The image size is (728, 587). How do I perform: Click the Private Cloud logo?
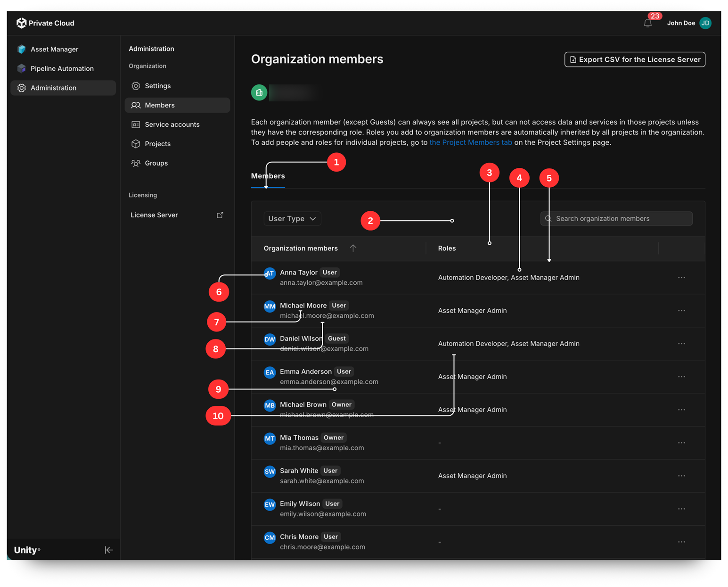(45, 23)
